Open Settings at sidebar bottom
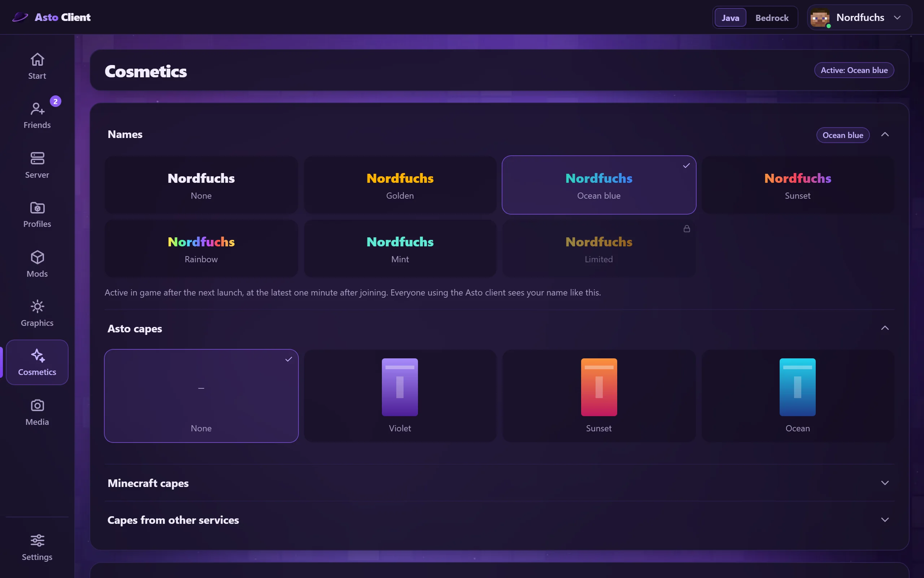 click(37, 547)
